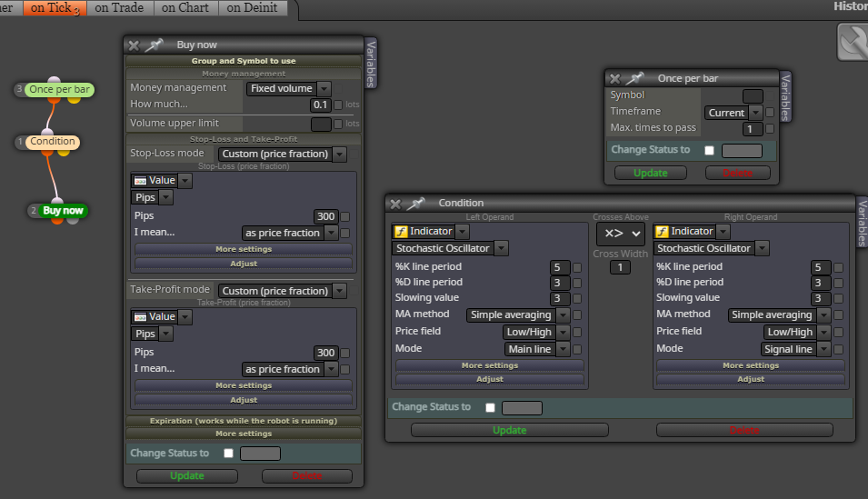Open the wrench tools icon at top right
Viewport: 868px width, 499px height.
pos(853,42)
